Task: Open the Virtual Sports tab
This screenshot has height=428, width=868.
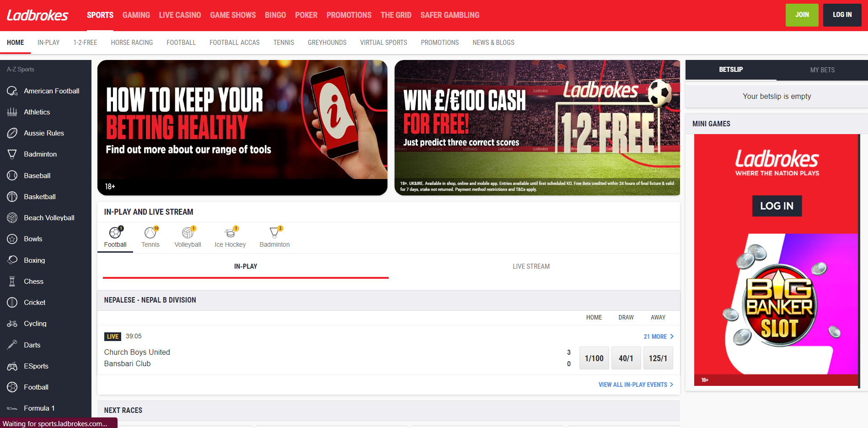Action: [384, 43]
